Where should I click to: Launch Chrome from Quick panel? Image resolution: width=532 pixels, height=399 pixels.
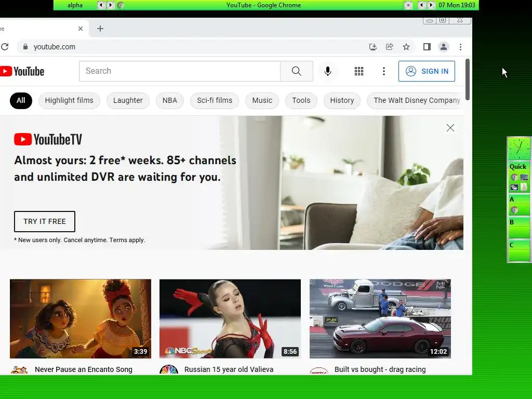tap(514, 177)
